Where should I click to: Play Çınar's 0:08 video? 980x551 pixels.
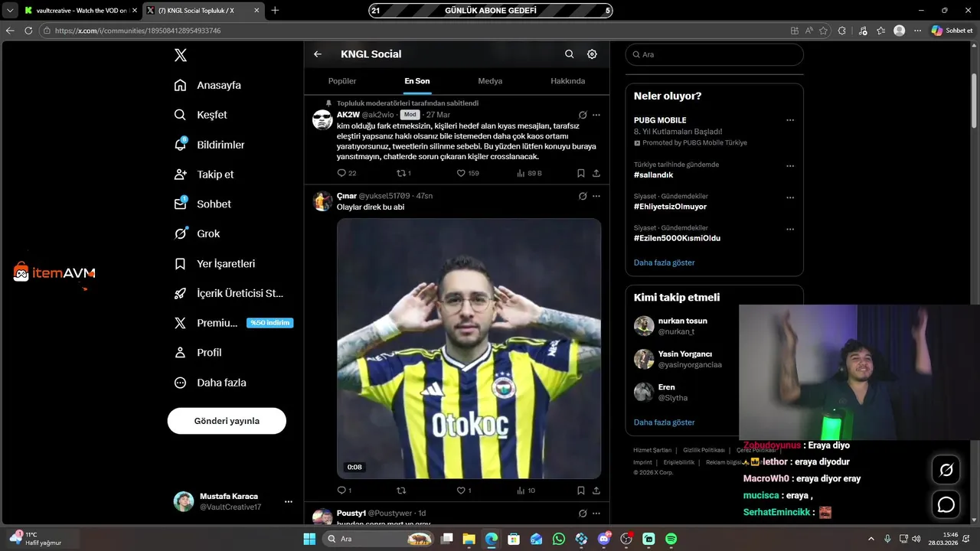tap(469, 348)
